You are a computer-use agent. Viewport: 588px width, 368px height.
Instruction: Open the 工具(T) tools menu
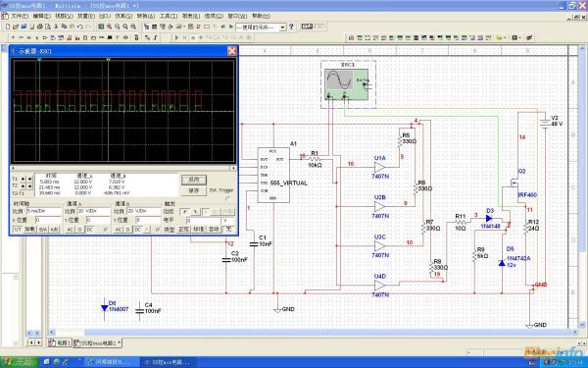point(169,16)
